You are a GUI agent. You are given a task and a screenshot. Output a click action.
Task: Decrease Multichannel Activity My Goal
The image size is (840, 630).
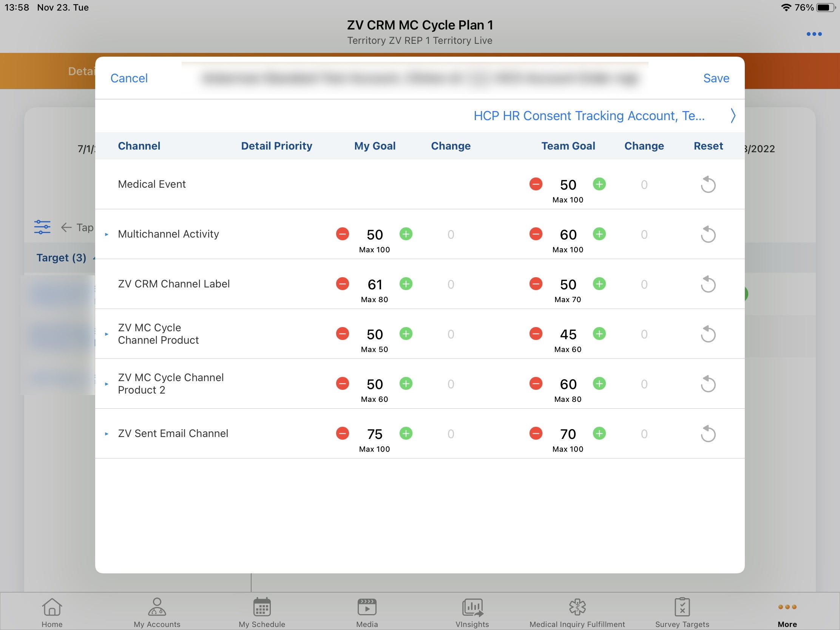pyautogui.click(x=342, y=234)
